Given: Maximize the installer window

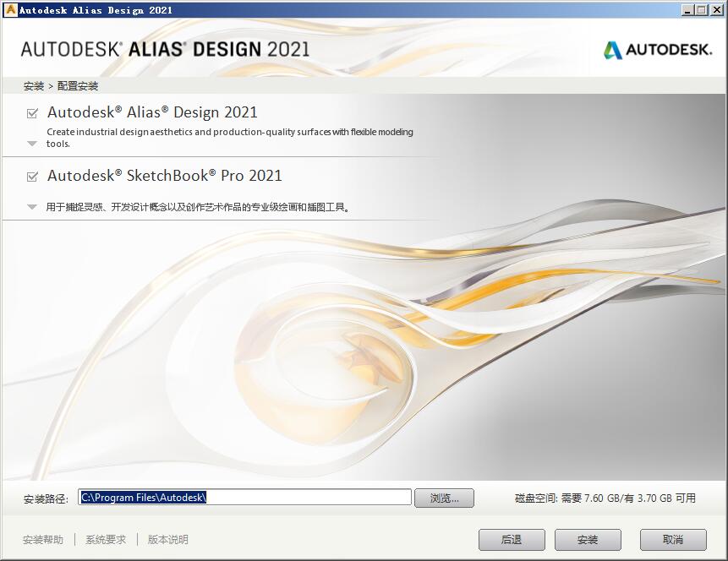Looking at the screenshot, I should click(702, 10).
